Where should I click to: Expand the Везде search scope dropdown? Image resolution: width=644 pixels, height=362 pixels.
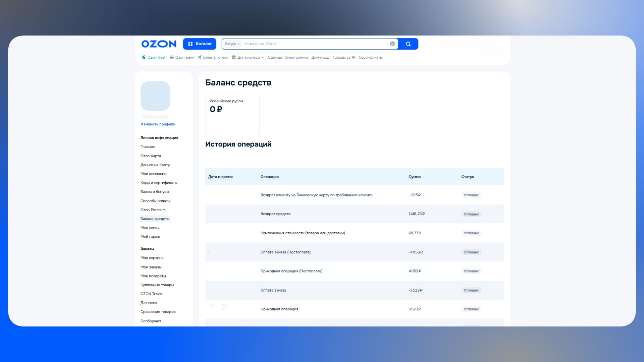click(232, 44)
